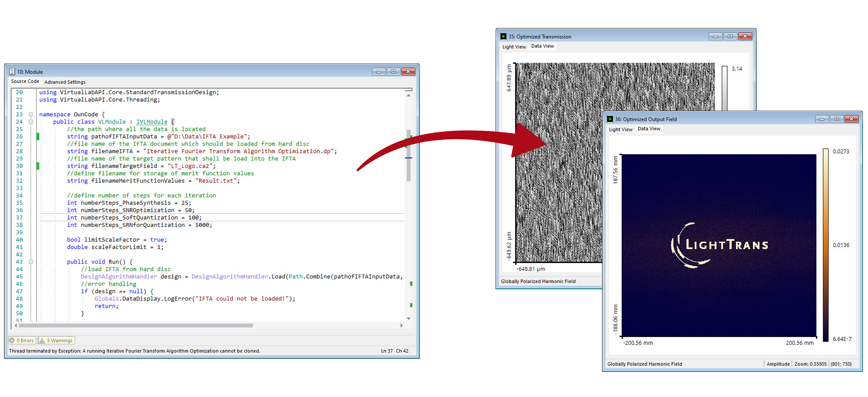This screenshot has height=397, width=868.
Task: Click the Optimized Transmission window title icon
Action: point(503,36)
